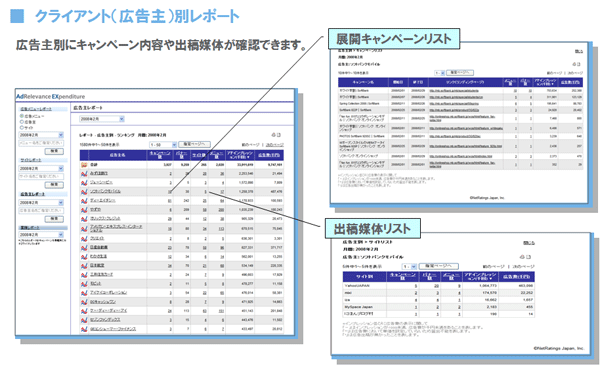Click 閉じる link in site list window

529,243
